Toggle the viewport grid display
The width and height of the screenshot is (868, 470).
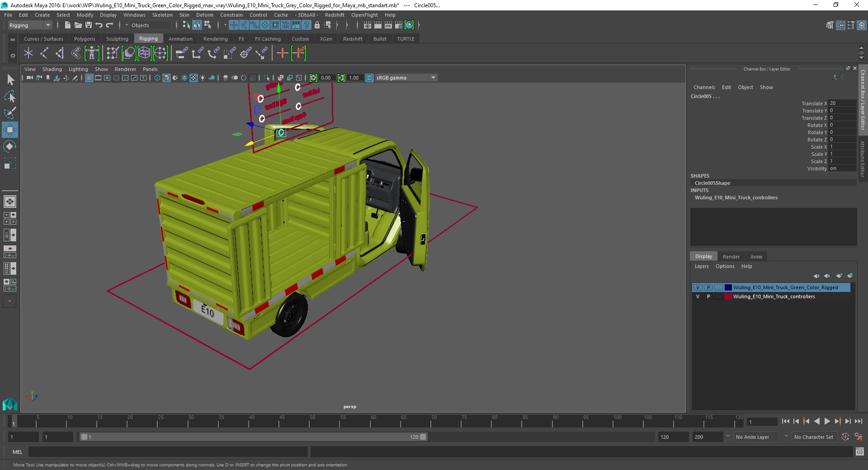pos(89,78)
